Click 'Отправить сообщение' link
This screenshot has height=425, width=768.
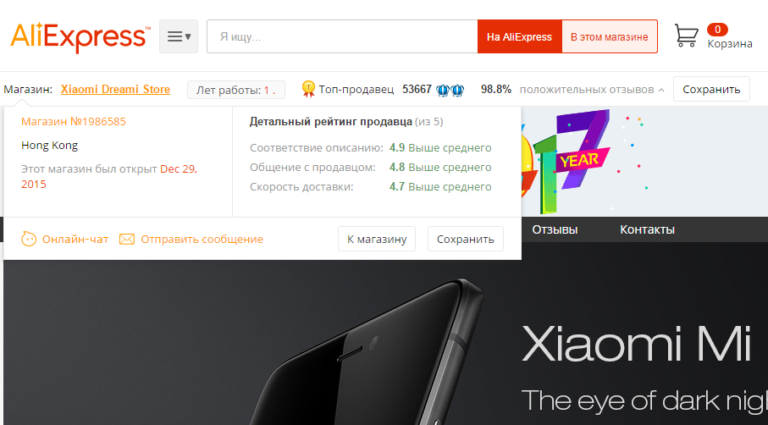click(202, 239)
